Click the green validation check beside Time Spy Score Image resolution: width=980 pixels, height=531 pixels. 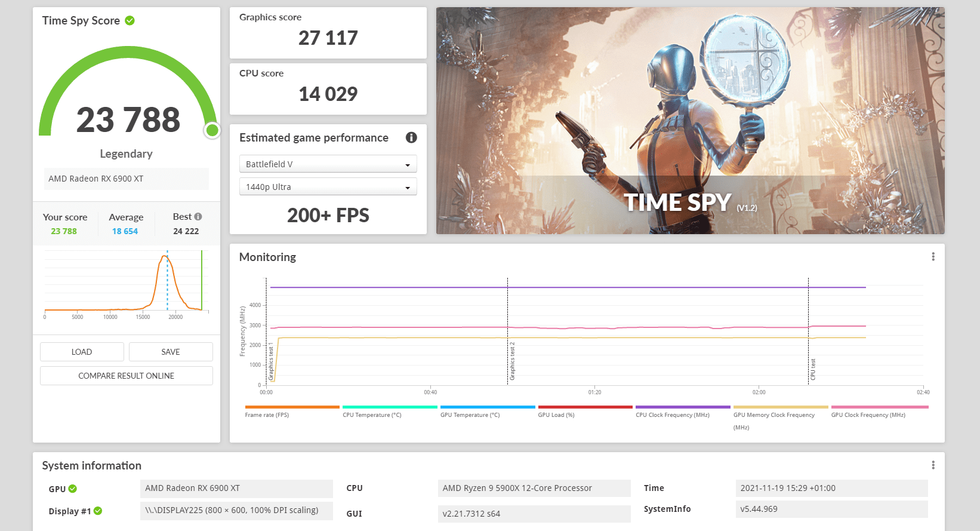pyautogui.click(x=130, y=20)
